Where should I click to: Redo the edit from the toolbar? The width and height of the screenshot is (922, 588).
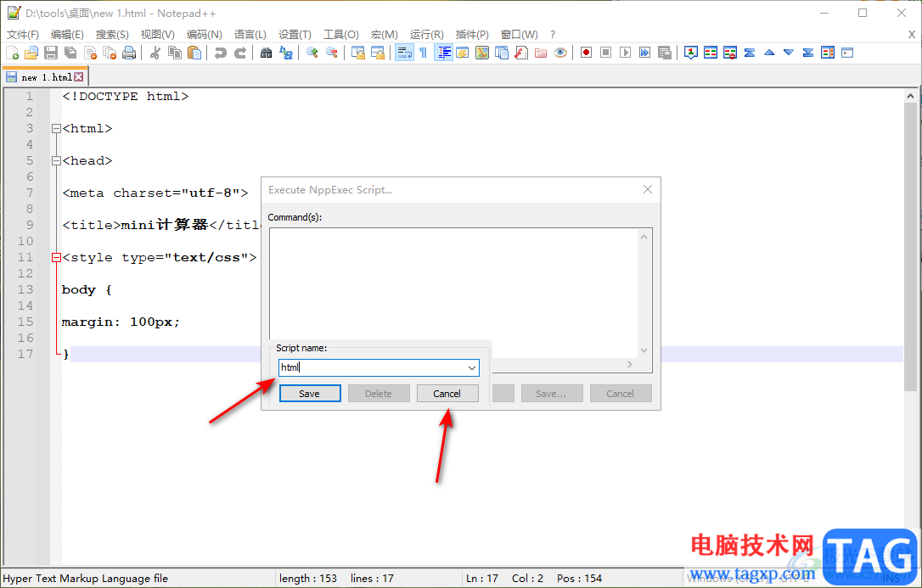point(240,53)
